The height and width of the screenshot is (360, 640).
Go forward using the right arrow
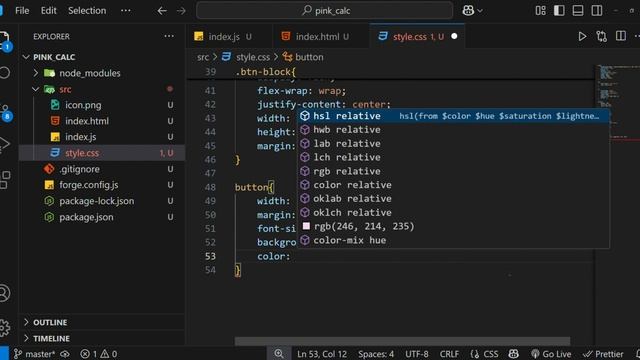(x=181, y=11)
